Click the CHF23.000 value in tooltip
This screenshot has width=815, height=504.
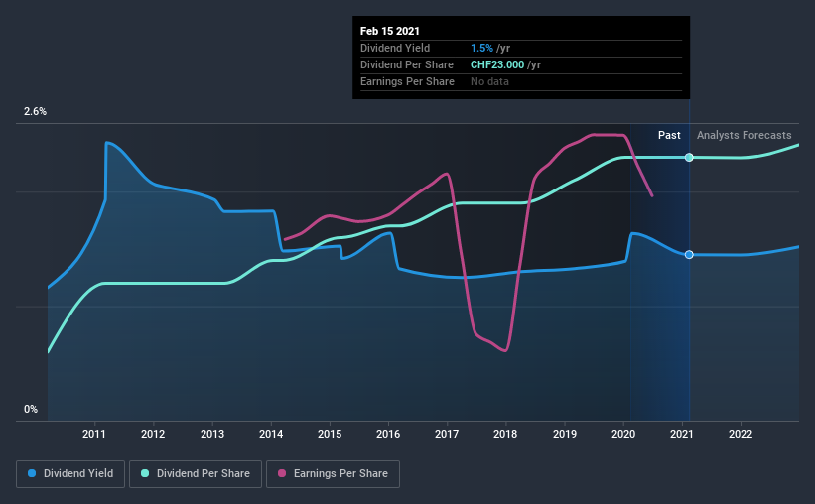click(497, 64)
